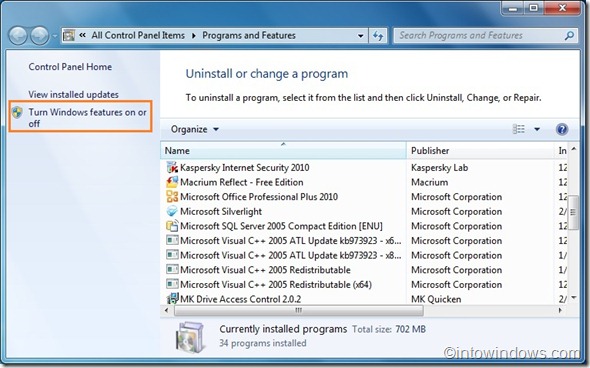Click the Control Panel icon in address bar
590x368 pixels.
69,36
